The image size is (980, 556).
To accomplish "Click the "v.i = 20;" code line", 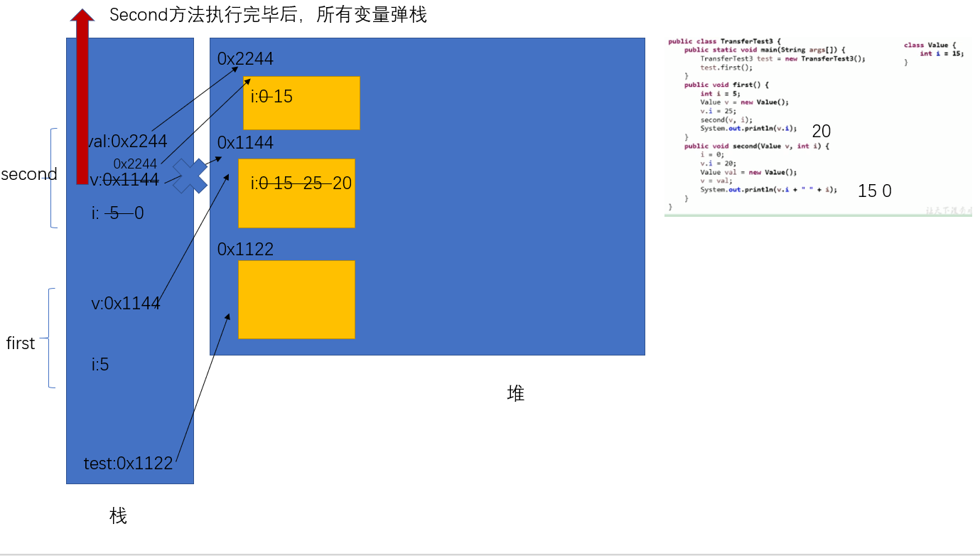I will pyautogui.click(x=718, y=164).
